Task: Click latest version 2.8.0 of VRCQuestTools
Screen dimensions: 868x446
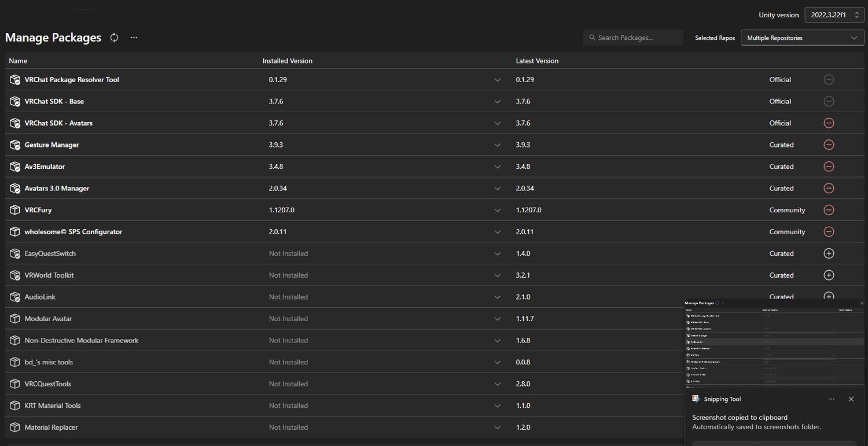Action: point(523,384)
